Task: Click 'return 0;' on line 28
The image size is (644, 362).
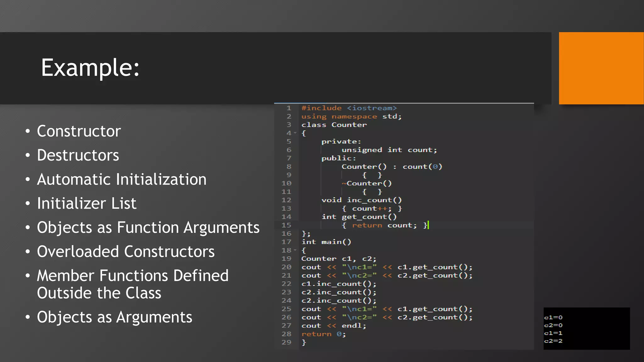Action: [x=324, y=334]
